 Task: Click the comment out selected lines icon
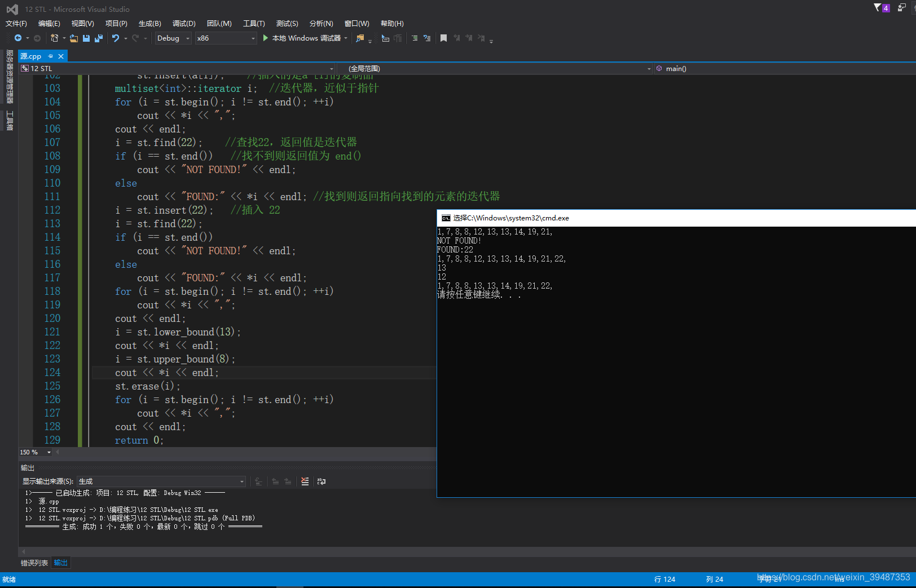[x=415, y=38]
